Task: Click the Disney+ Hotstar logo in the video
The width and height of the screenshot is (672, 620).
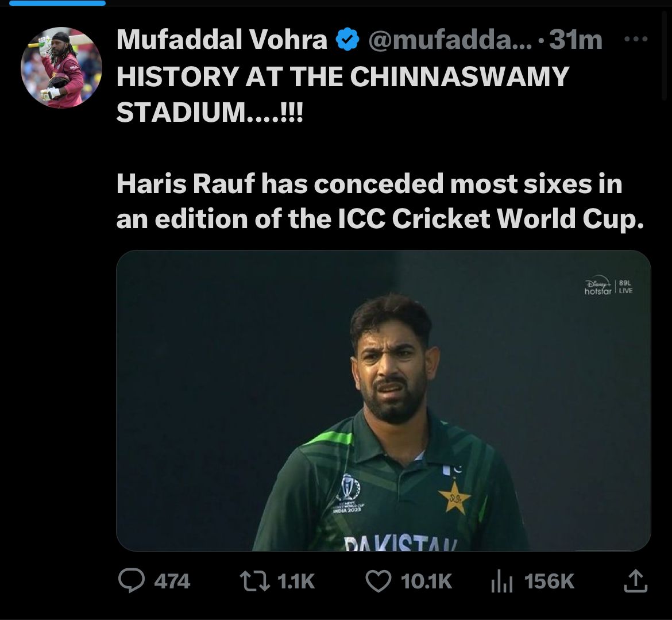Action: click(598, 287)
